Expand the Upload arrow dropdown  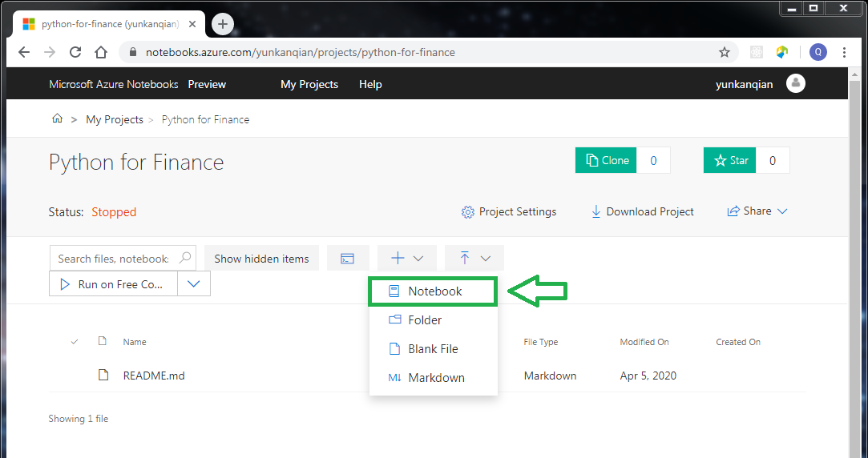click(474, 259)
